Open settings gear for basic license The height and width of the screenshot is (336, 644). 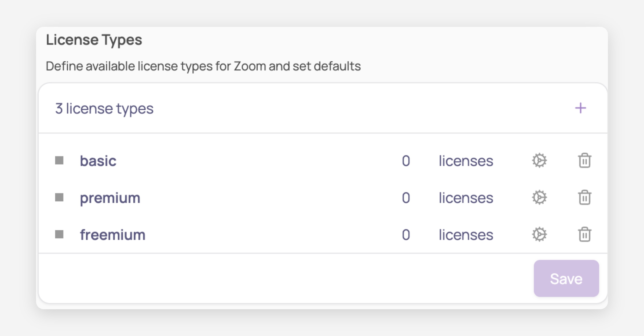pos(539,161)
